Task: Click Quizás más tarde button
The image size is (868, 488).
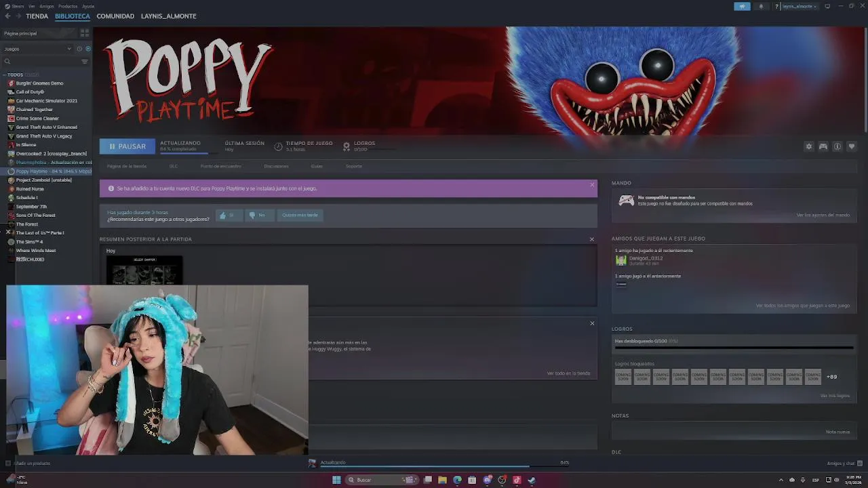Action: point(300,215)
